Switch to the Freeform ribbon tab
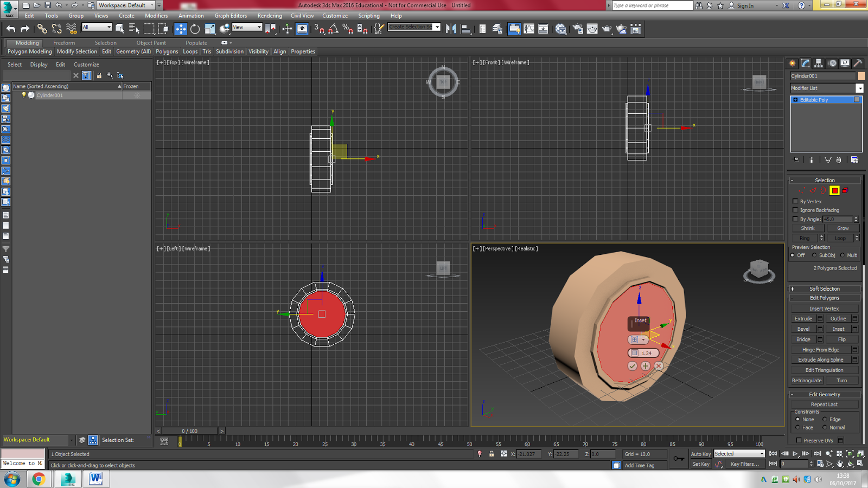 click(64, 43)
